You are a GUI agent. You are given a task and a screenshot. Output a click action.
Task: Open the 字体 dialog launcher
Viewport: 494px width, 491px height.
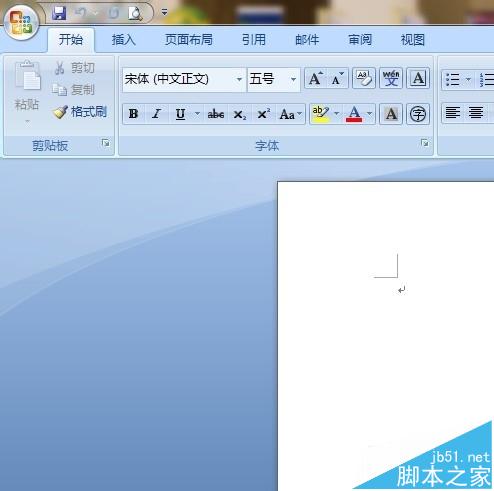click(x=425, y=143)
